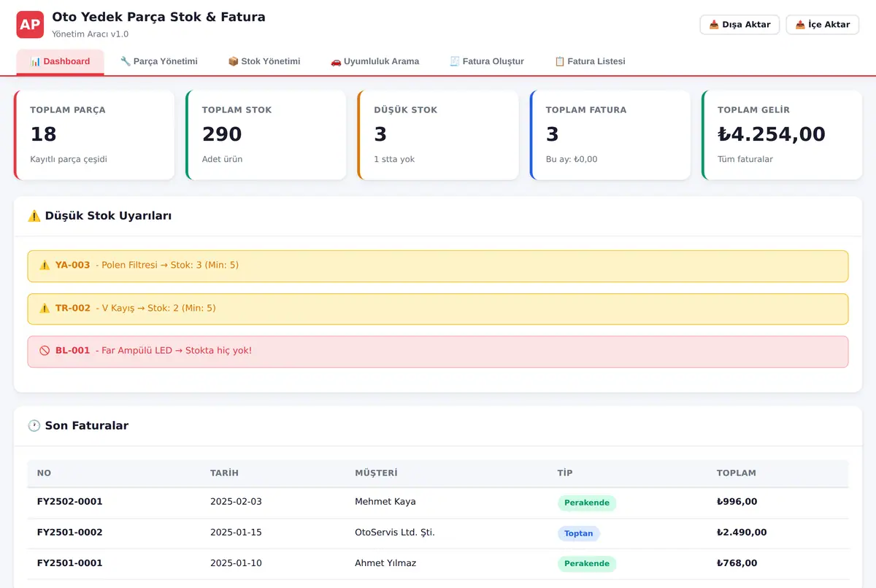Image resolution: width=876 pixels, height=588 pixels.
Task: Open invoice FY2502-0001 row
Action: (438, 503)
